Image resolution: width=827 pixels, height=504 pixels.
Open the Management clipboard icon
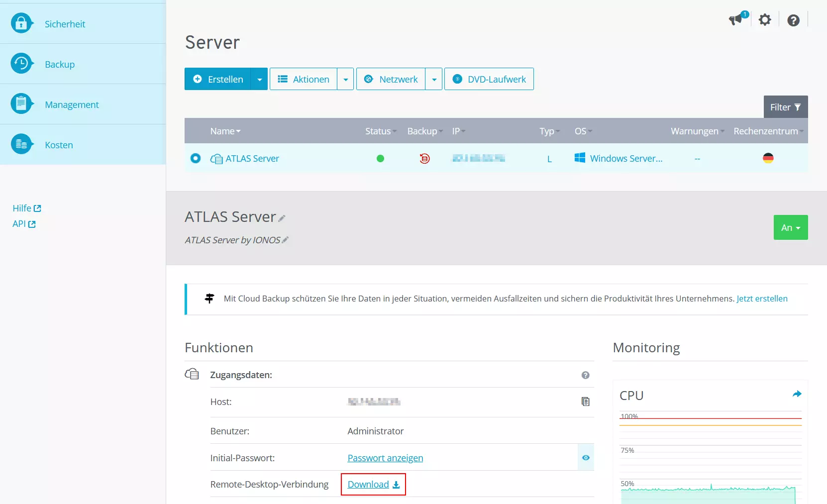[21, 104]
